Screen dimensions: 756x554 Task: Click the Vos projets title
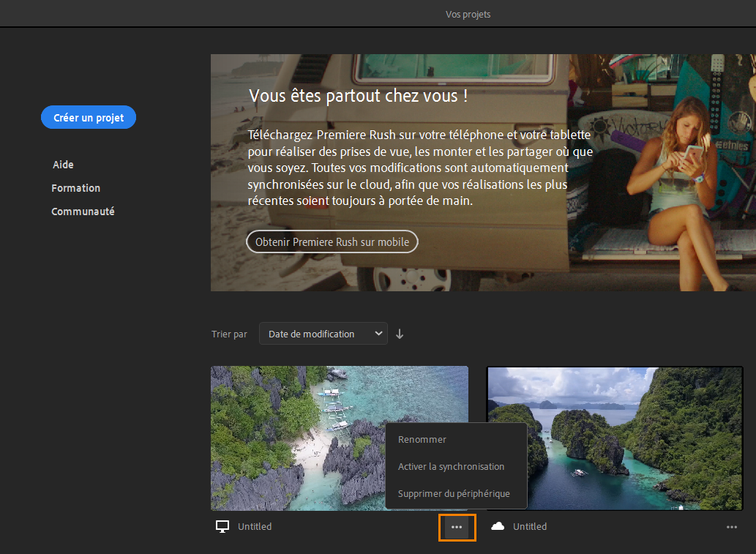point(468,14)
